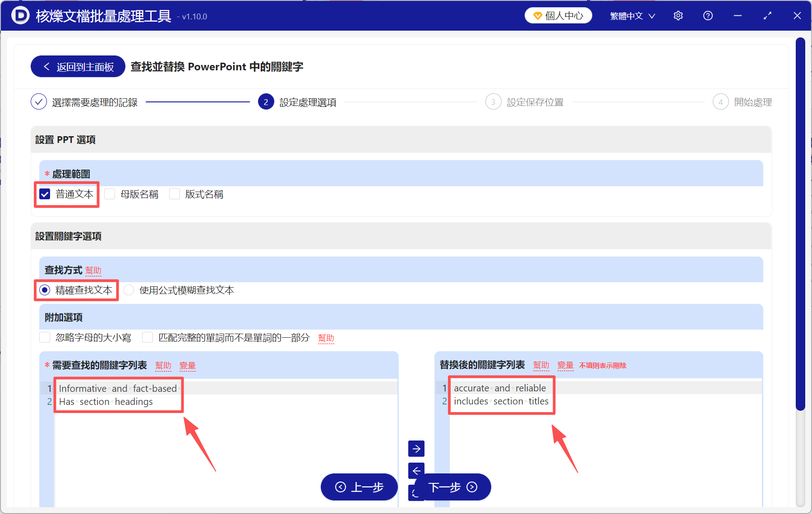The image size is (812, 514).
Task: Select completed step 選擇需要處理的記錄
Action: (x=39, y=102)
